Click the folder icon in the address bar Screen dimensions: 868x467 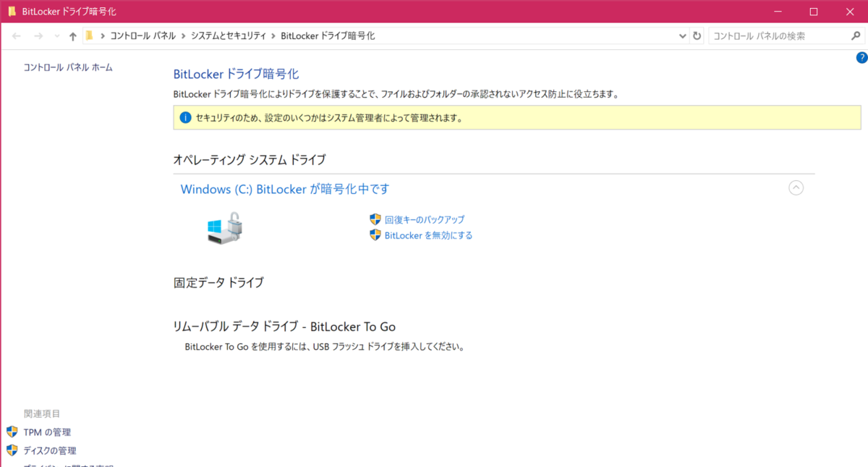[x=89, y=35]
